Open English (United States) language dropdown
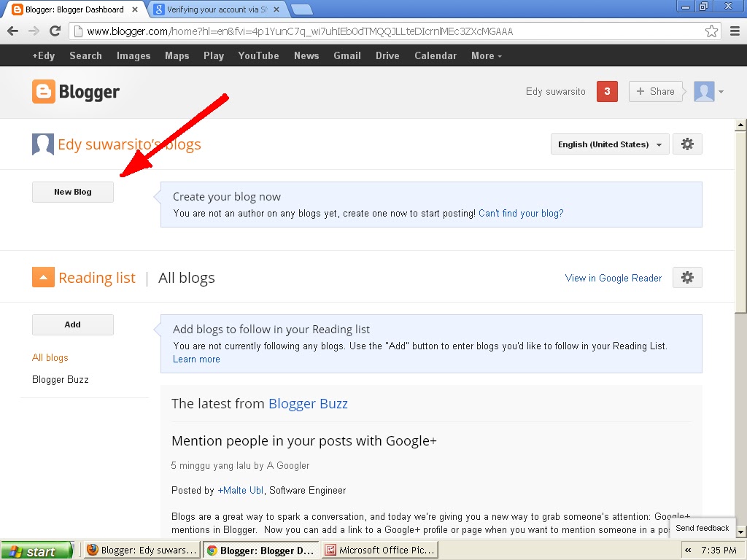 (x=610, y=144)
